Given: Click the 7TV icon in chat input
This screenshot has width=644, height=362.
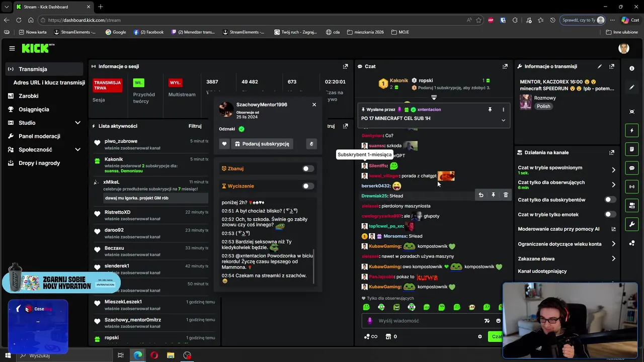Looking at the screenshot, I should (487, 321).
